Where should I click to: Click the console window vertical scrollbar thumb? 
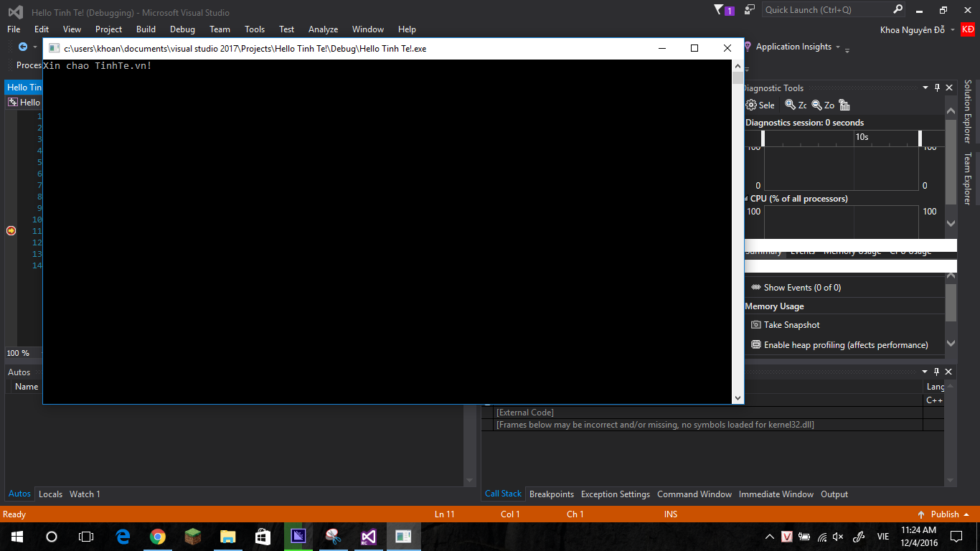click(738, 78)
